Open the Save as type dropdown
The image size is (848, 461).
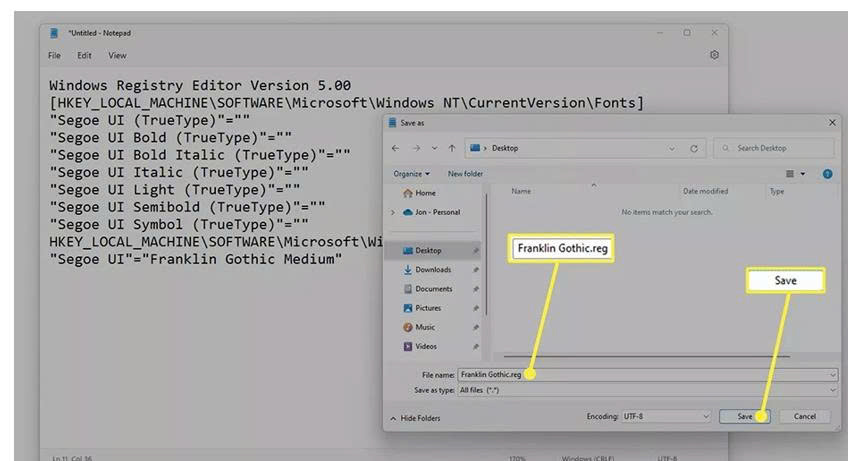coord(647,390)
